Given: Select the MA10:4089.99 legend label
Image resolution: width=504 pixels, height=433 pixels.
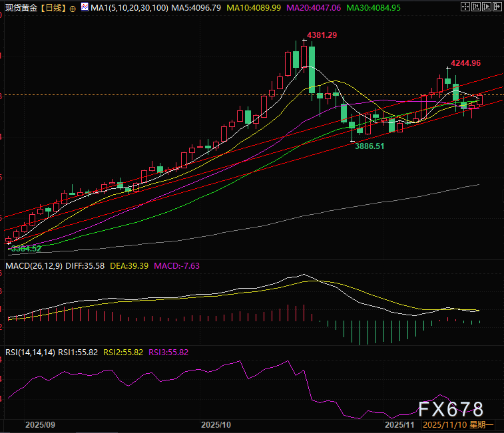Looking at the screenshot, I should (x=255, y=8).
